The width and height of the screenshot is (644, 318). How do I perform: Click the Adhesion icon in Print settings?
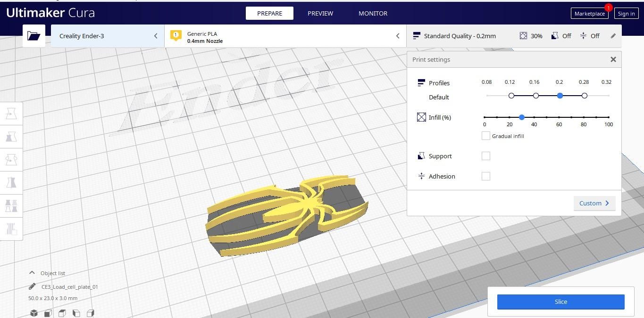(x=421, y=176)
